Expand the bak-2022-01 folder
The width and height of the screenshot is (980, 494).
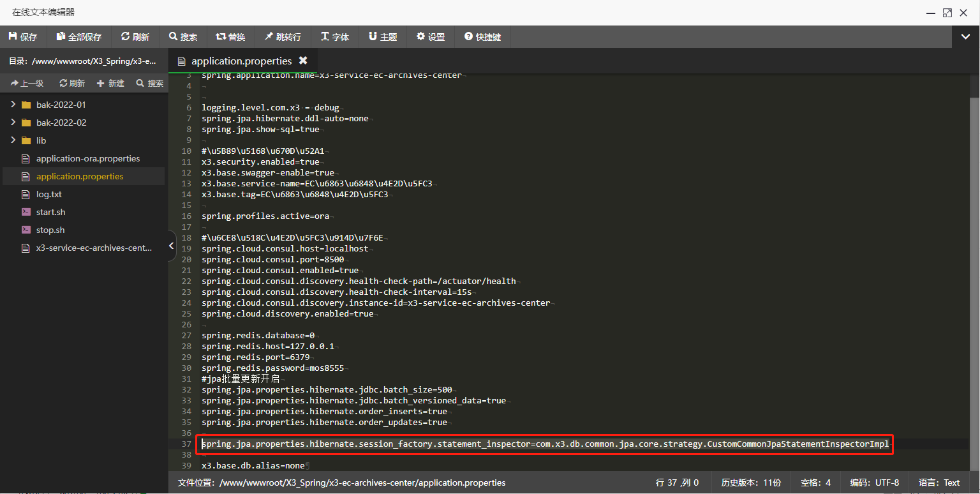(13, 105)
